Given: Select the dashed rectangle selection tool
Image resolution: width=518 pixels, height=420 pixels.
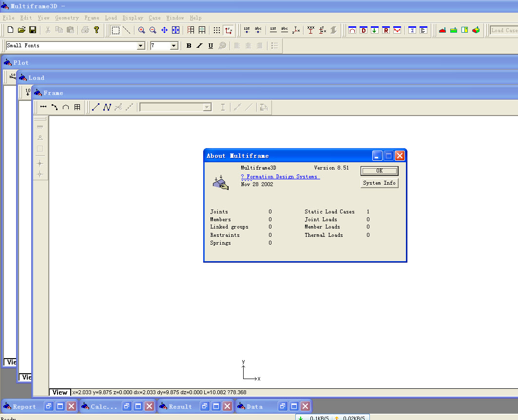Looking at the screenshot, I should tap(115, 30).
